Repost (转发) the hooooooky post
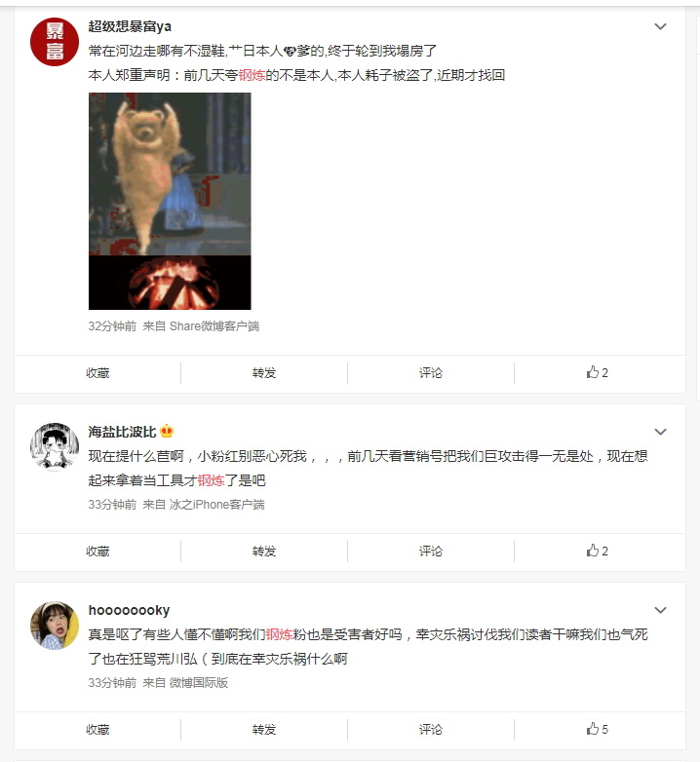This screenshot has width=700, height=762. (264, 730)
